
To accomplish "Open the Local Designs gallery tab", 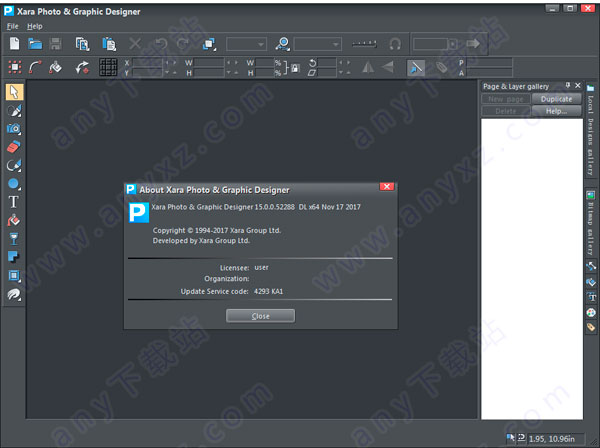I will click(591, 130).
